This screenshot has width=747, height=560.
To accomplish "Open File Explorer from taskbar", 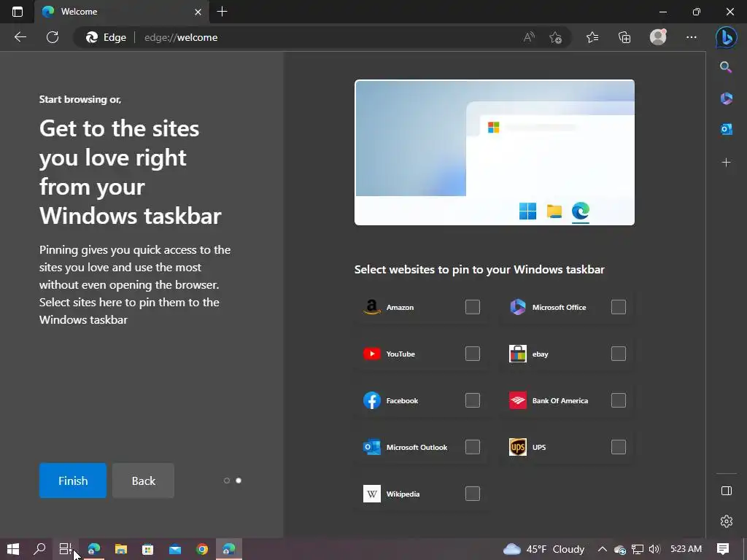I will (x=121, y=549).
